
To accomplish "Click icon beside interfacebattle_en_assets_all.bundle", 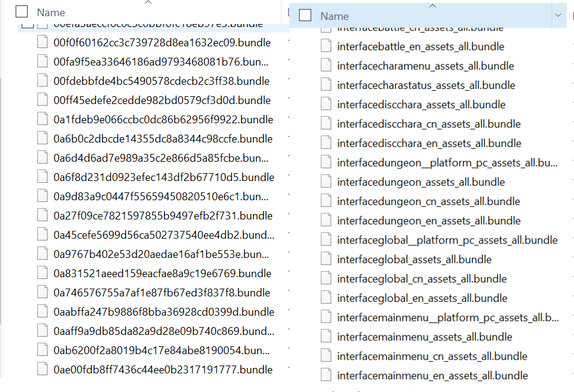I will 326,46.
